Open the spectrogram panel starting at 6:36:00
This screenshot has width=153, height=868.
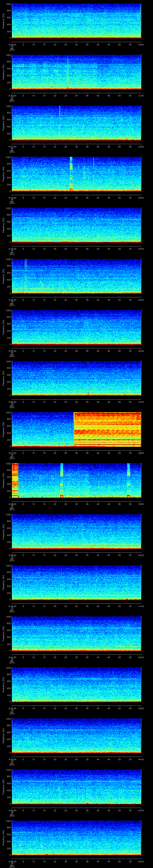click(76, 378)
